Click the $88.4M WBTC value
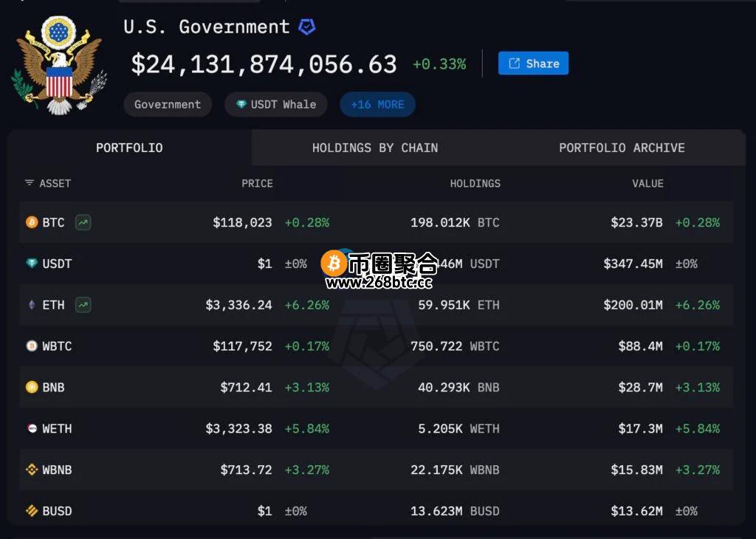 coord(640,346)
